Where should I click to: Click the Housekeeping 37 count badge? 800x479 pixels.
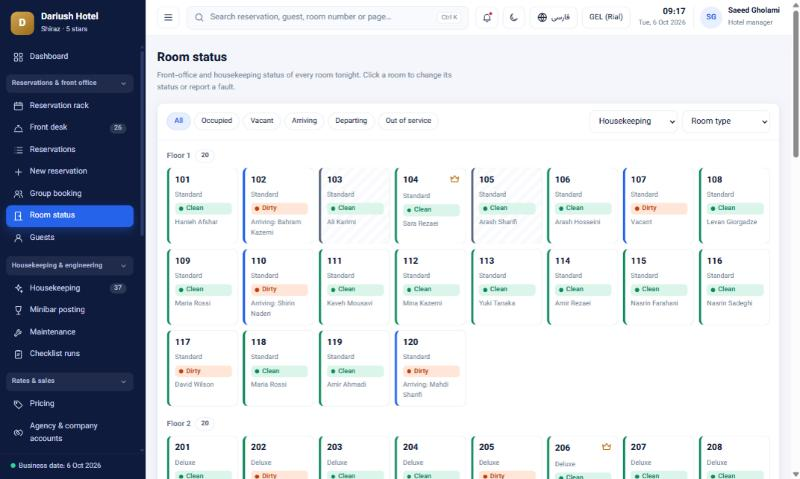118,288
